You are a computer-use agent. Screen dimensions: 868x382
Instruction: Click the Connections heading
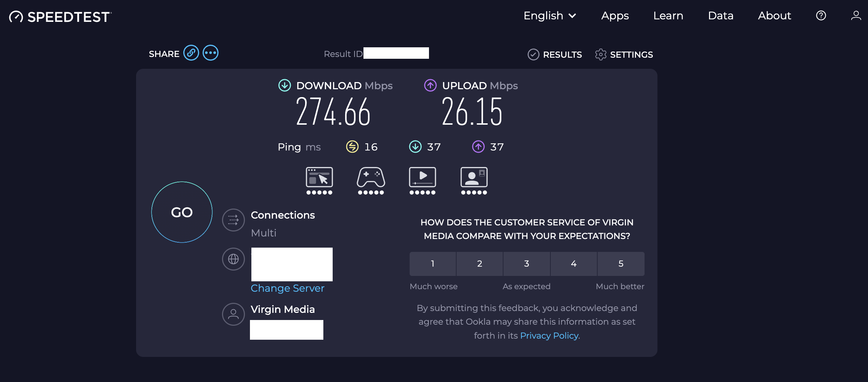click(x=283, y=215)
